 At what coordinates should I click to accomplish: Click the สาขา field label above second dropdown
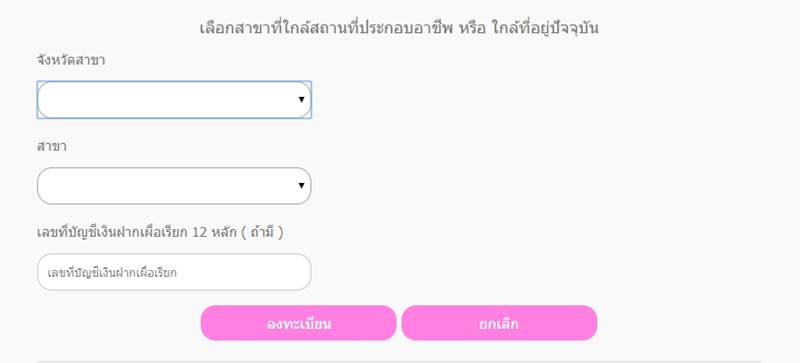52,147
